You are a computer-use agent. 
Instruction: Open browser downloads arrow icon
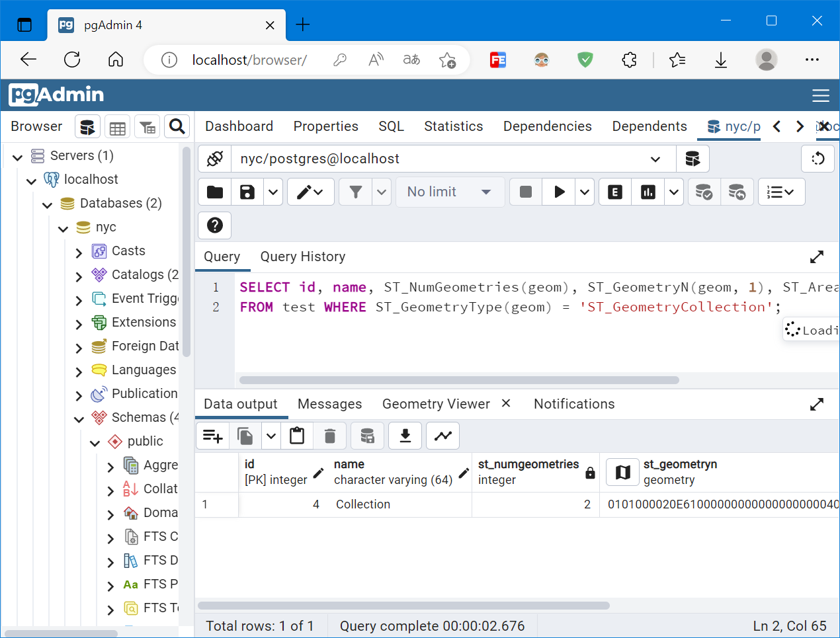tap(721, 60)
